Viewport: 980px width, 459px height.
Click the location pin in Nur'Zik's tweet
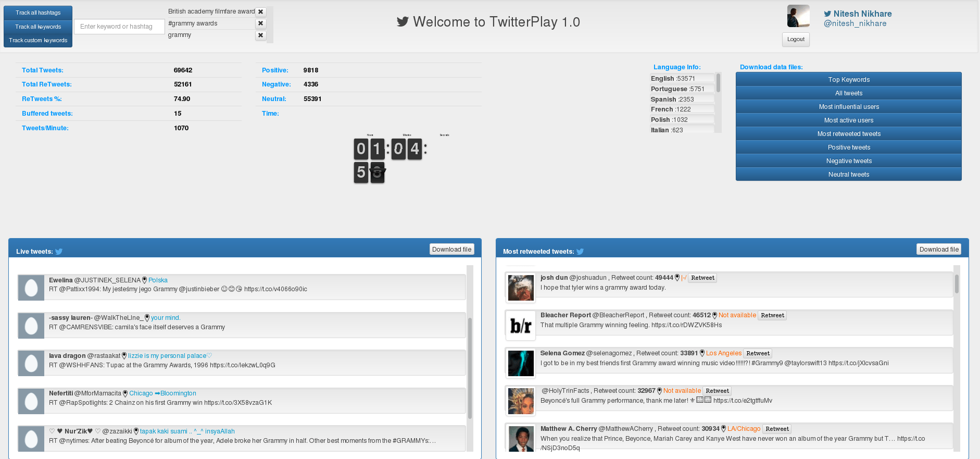click(136, 431)
